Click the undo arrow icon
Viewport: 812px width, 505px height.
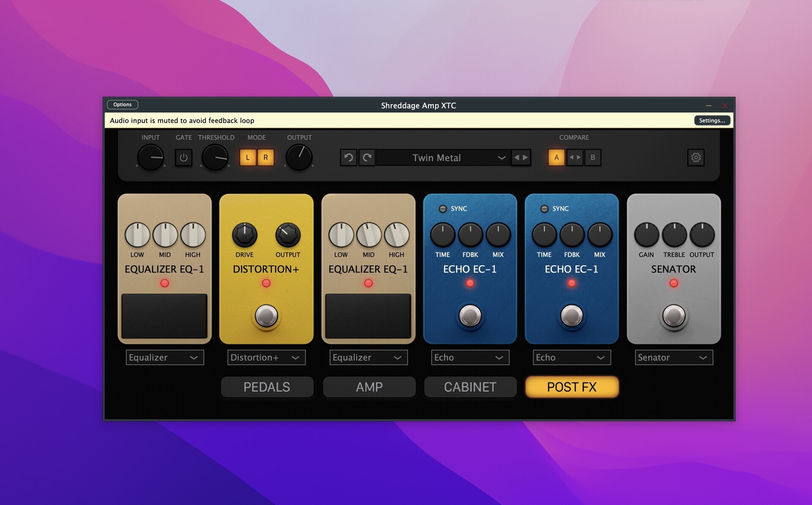[x=348, y=158]
